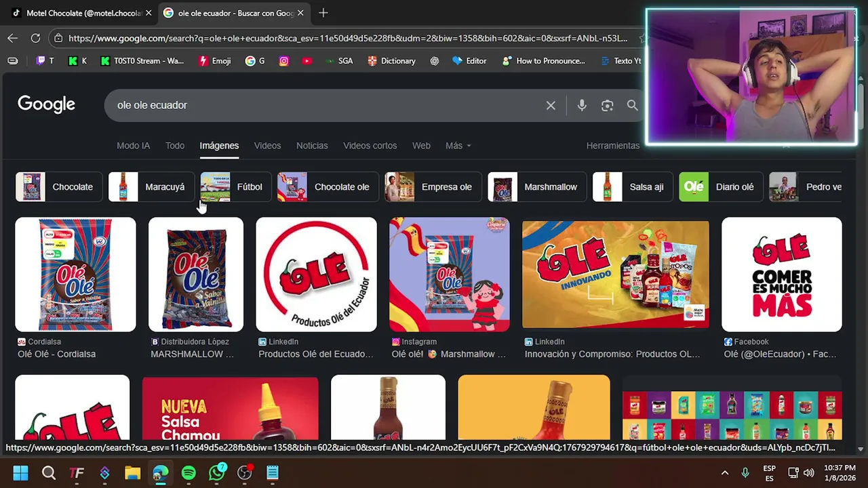Switch to the Noticias results tab

point(312,146)
